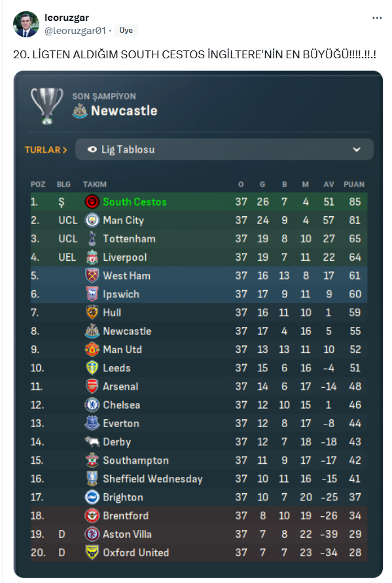This screenshot has width=392, height=583.
Task: Click the leoruzgar profile avatar
Action: (26, 24)
